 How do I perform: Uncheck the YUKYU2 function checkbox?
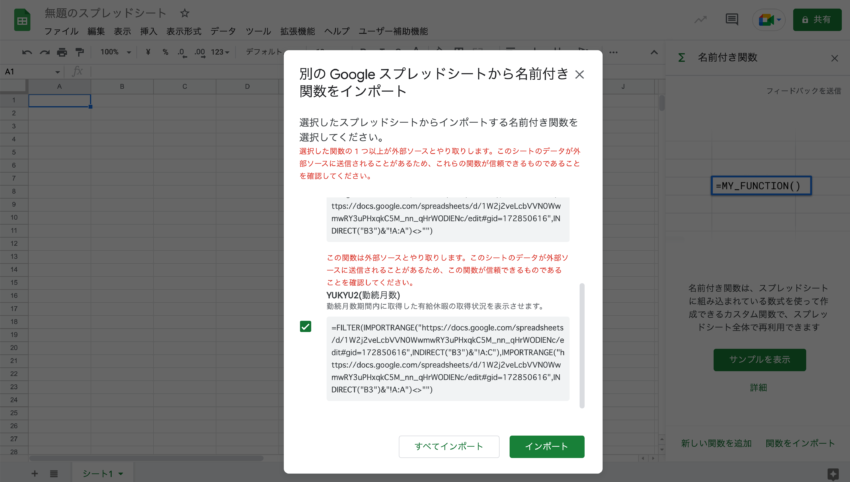(305, 326)
